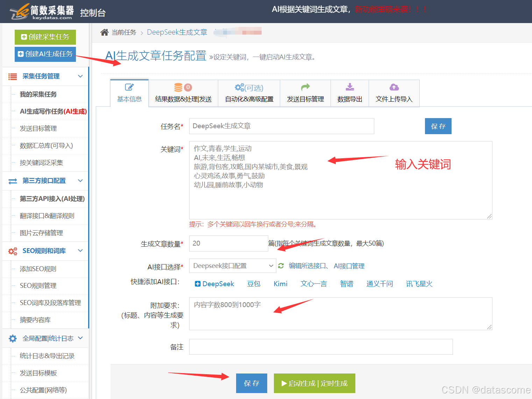Open the 数据导出 tab
Image resolution: width=532 pixels, height=399 pixels.
point(350,93)
